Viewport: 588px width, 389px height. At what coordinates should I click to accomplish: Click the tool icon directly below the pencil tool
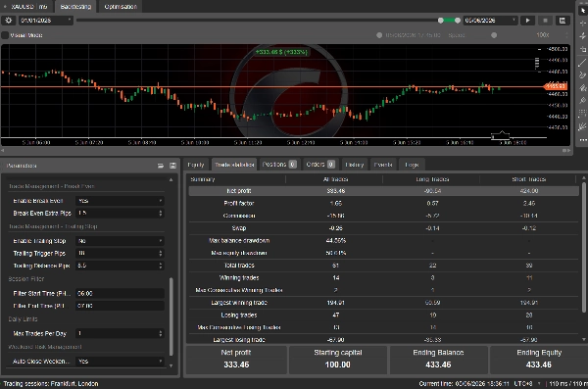(x=582, y=88)
